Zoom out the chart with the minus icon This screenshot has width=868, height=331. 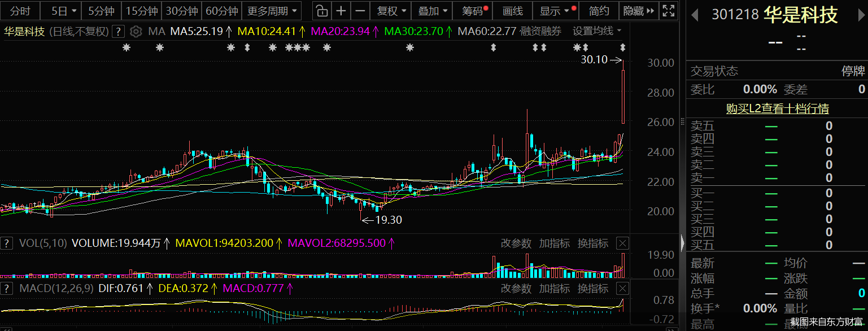click(360, 11)
